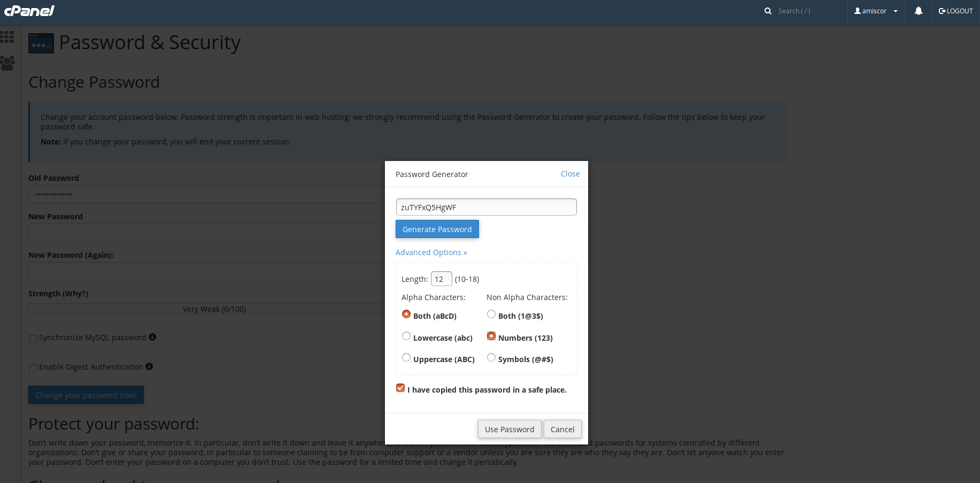
Task: Select Lowercase (abc) alpha option
Action: [x=406, y=336]
